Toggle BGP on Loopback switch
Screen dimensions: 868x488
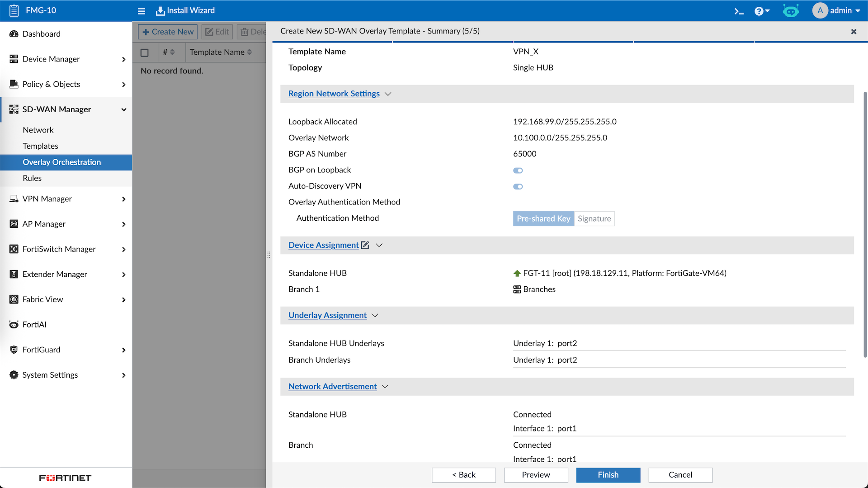tap(518, 171)
